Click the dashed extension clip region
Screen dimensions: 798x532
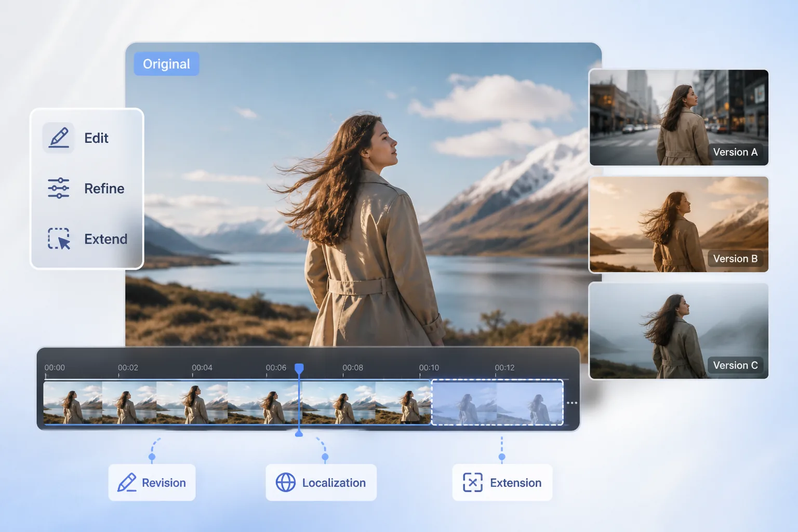point(498,403)
